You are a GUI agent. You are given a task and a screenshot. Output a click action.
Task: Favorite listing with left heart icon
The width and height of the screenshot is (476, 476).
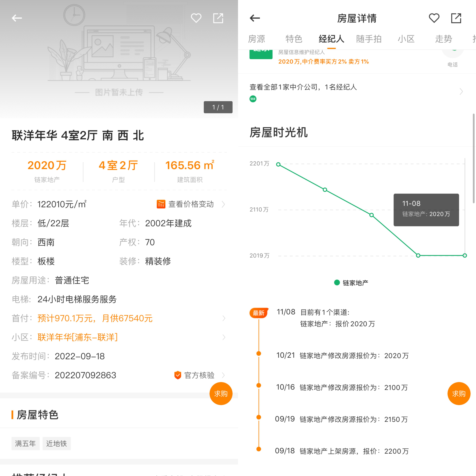(x=196, y=18)
